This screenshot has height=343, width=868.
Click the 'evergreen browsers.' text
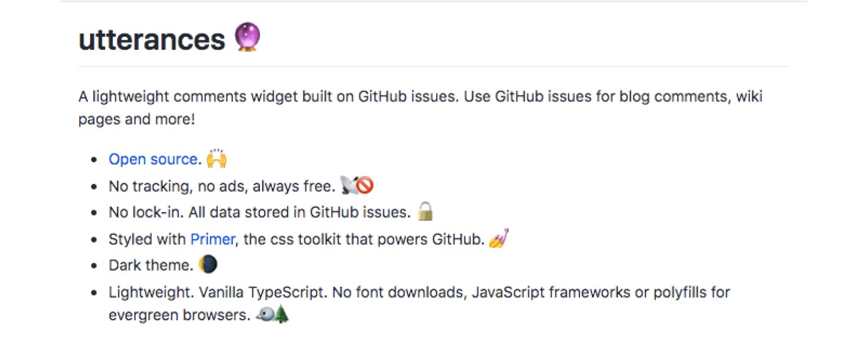pos(180,315)
